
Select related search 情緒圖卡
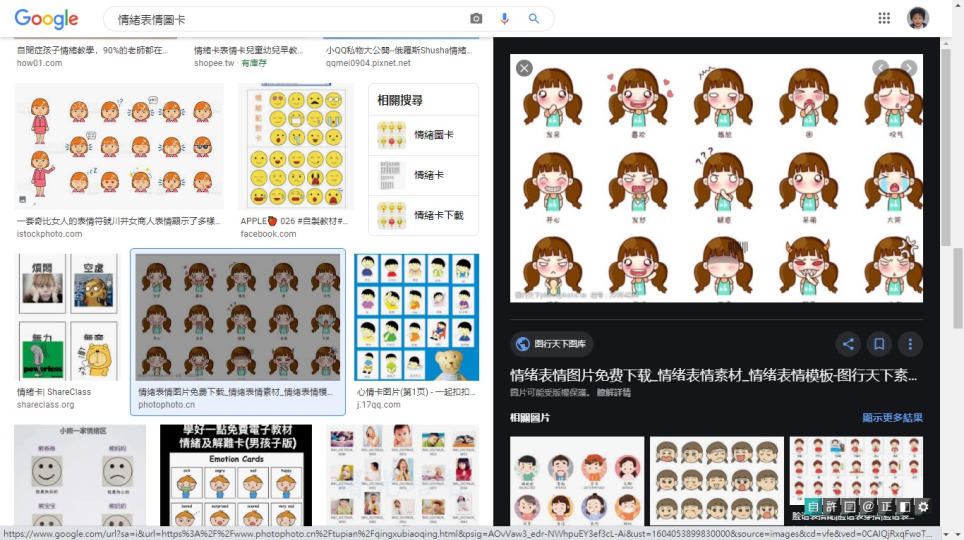[x=423, y=134]
